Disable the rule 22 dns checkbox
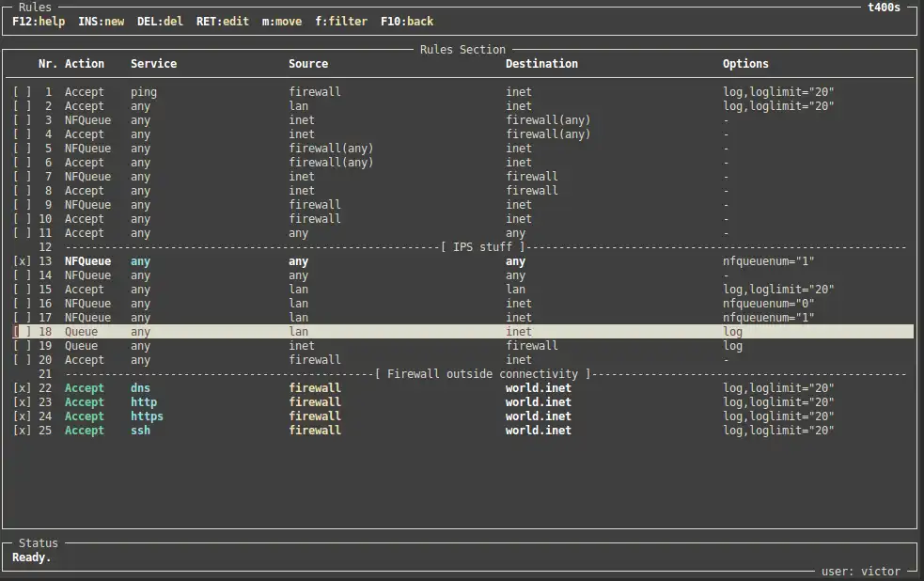The image size is (924, 581). tap(22, 388)
